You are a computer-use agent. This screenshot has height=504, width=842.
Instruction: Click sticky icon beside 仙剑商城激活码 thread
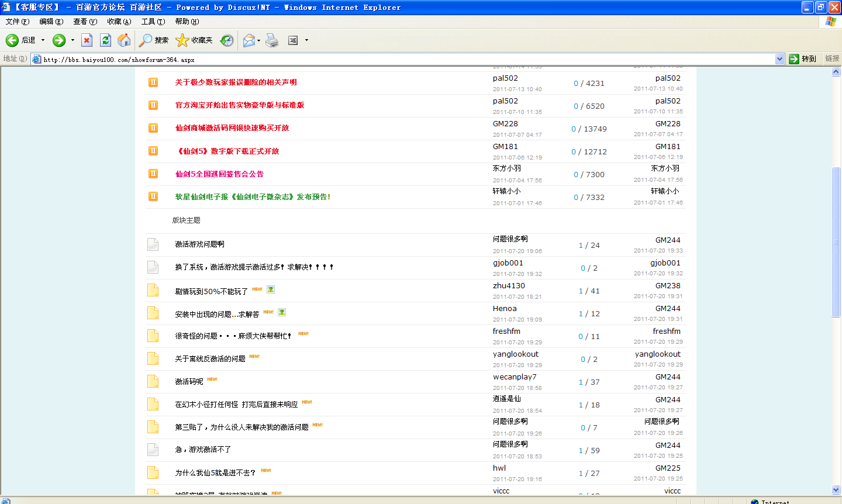(x=153, y=128)
